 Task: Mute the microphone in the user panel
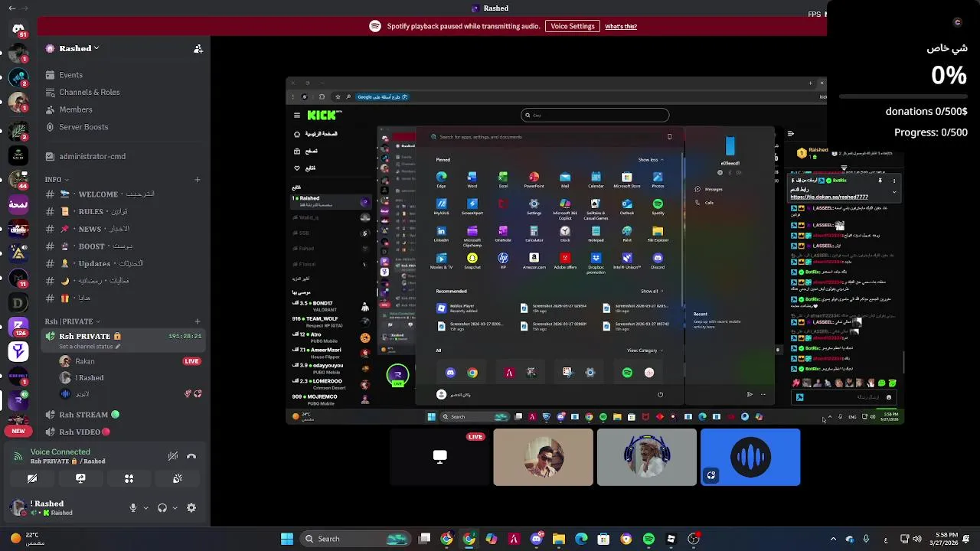pos(133,507)
